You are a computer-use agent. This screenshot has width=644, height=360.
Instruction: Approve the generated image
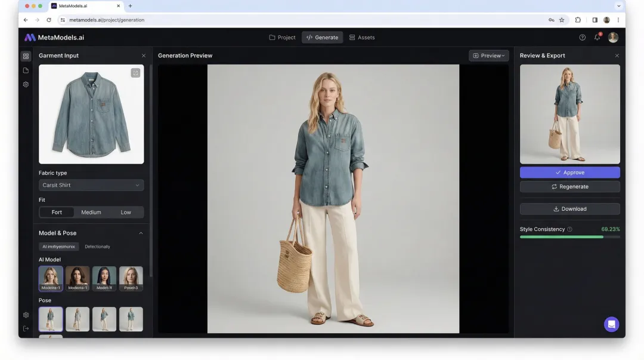569,172
